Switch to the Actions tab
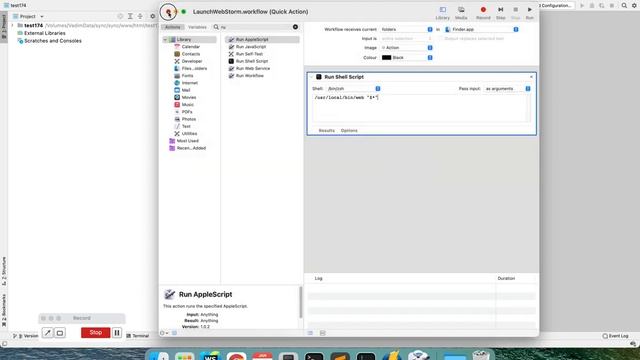Viewport: 640px width, 360px height. pos(173,27)
